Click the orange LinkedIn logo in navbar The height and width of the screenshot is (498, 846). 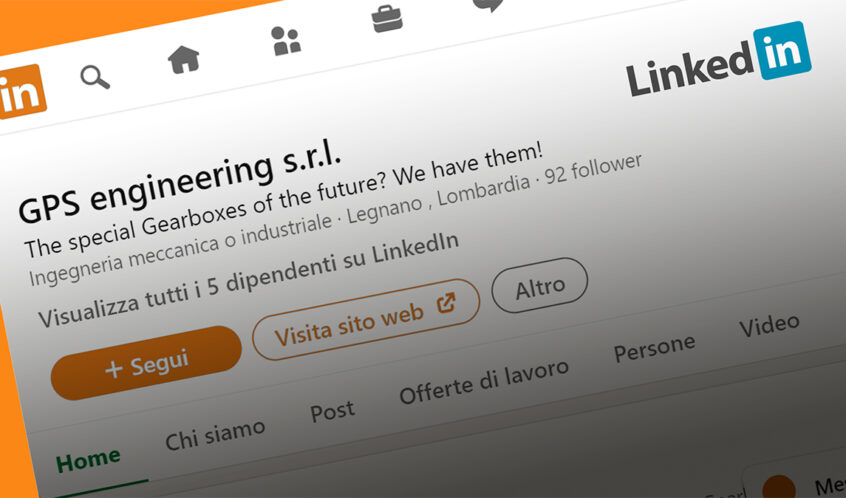pos(21,92)
